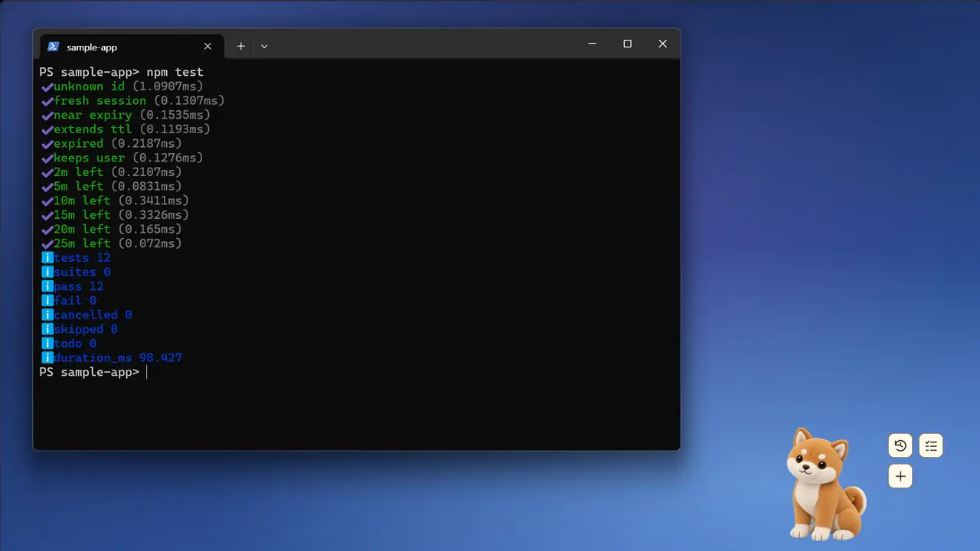This screenshot has height=551, width=980.
Task: Click the info icon beside 'tests 12'
Action: pos(47,258)
